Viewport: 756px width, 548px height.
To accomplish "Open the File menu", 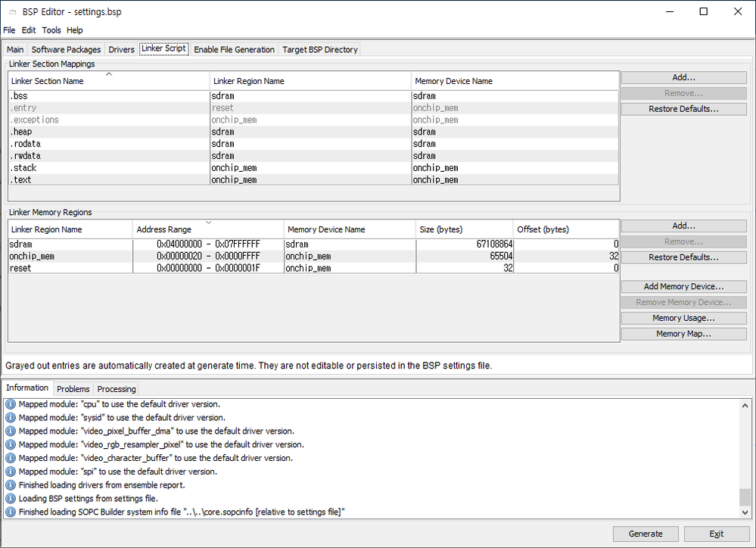I will point(9,30).
